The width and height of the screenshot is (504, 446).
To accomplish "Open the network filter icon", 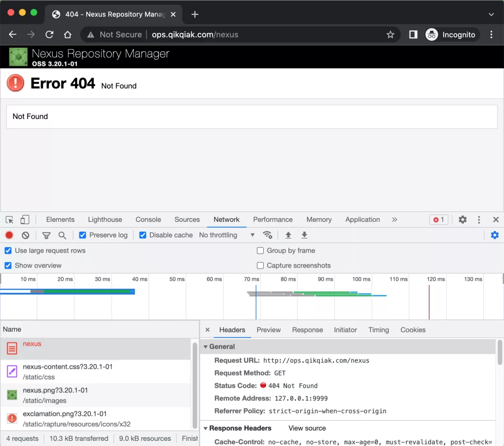I will pos(46,235).
